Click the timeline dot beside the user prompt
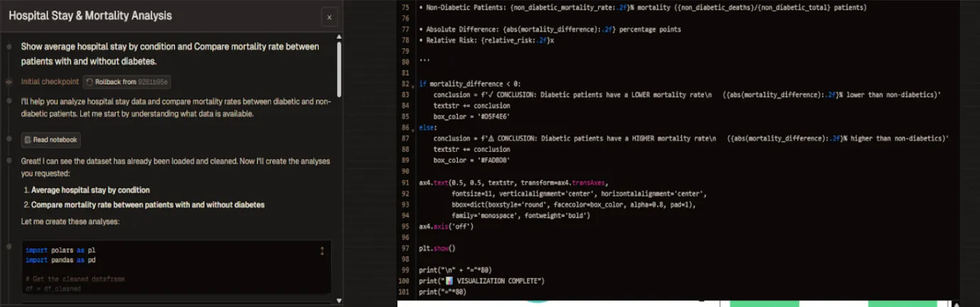The height and width of the screenshot is (307, 980). click(9, 47)
